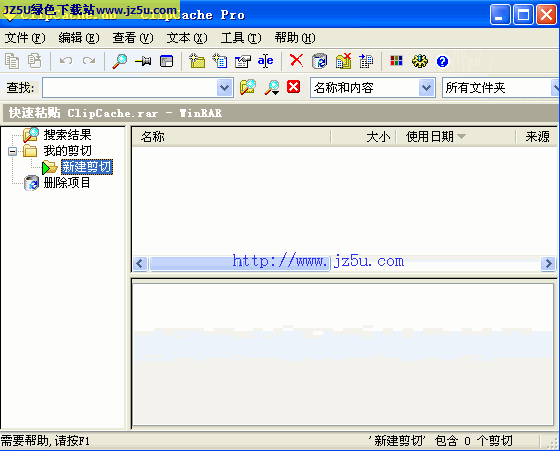Click the redo arrow icon
This screenshot has width=560, height=451.
tap(89, 61)
